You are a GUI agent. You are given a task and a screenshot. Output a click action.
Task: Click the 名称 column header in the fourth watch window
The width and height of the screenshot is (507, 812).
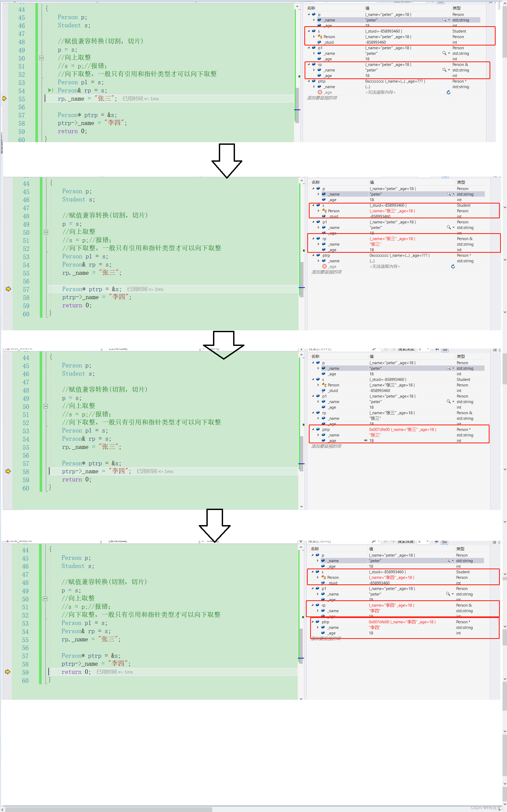click(x=315, y=549)
